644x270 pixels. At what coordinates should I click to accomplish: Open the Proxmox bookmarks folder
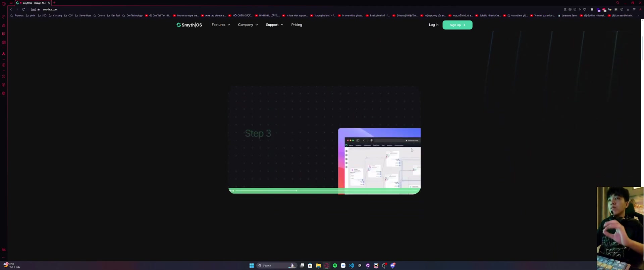(x=17, y=15)
